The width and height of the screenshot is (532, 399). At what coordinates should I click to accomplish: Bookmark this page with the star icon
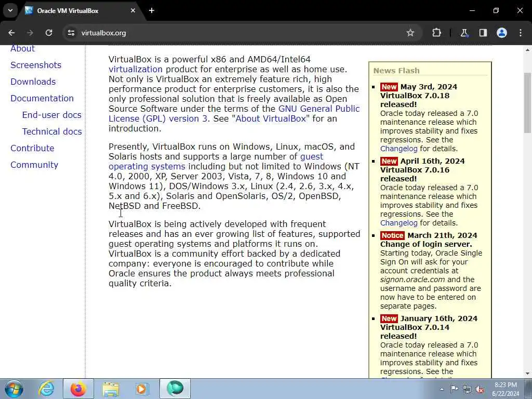[x=410, y=33]
